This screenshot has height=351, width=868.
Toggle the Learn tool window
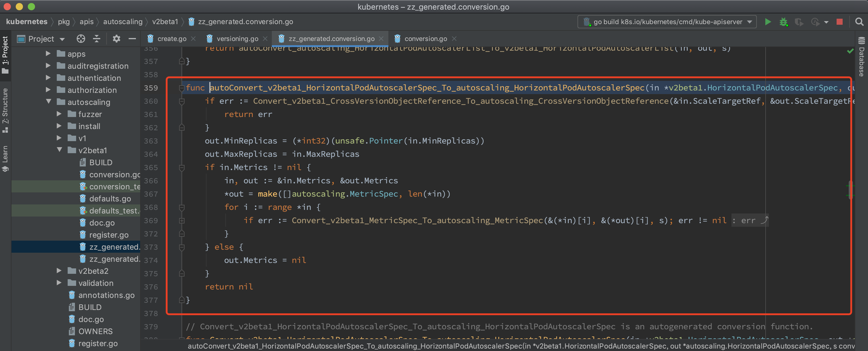[5, 158]
